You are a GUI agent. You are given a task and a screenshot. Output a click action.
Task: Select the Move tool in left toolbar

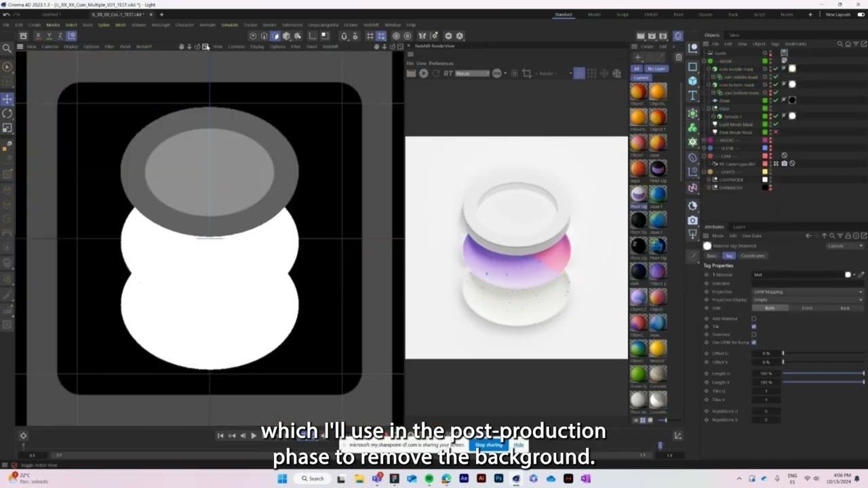click(7, 100)
